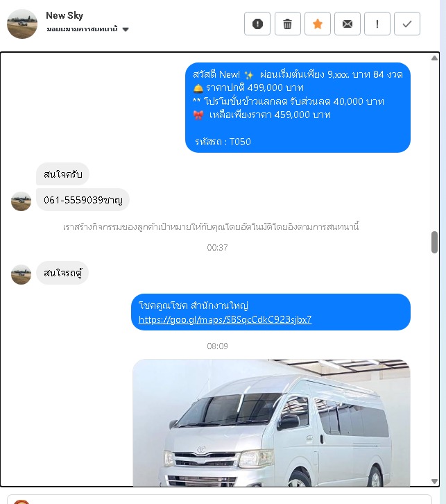Click sender avatar beside สนใจรถตู้ message
446x504 pixels.
(x=22, y=274)
